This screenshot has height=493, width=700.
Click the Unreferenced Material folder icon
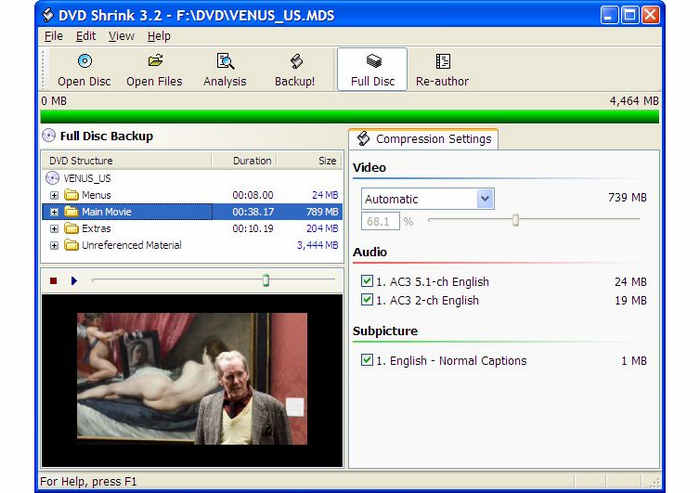point(71,245)
